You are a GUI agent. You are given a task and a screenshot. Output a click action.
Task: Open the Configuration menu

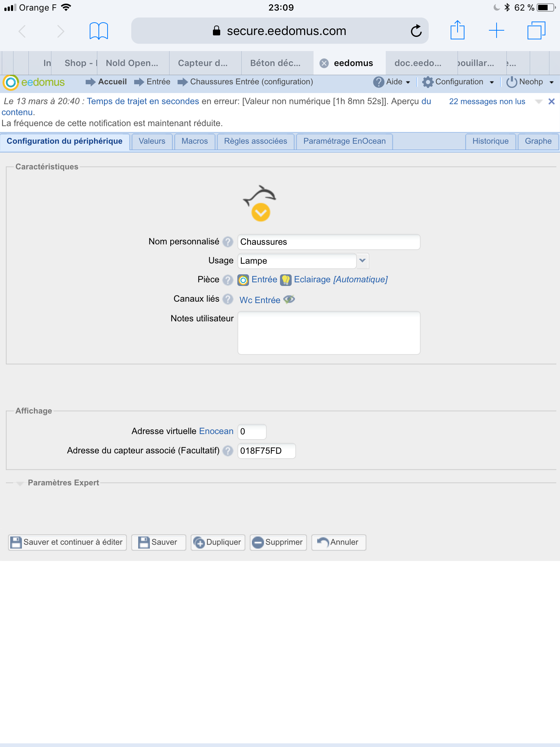coord(458,82)
